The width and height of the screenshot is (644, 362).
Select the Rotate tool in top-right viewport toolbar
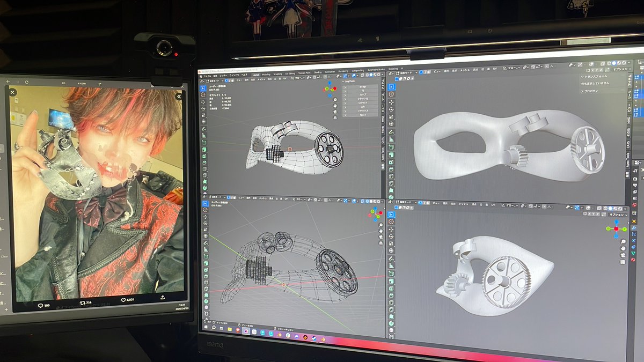pyautogui.click(x=391, y=109)
